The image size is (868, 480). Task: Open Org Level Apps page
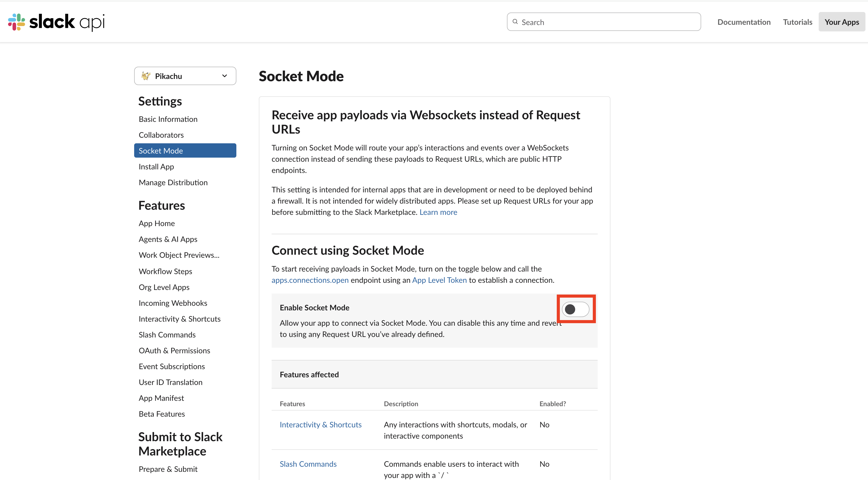(x=164, y=287)
